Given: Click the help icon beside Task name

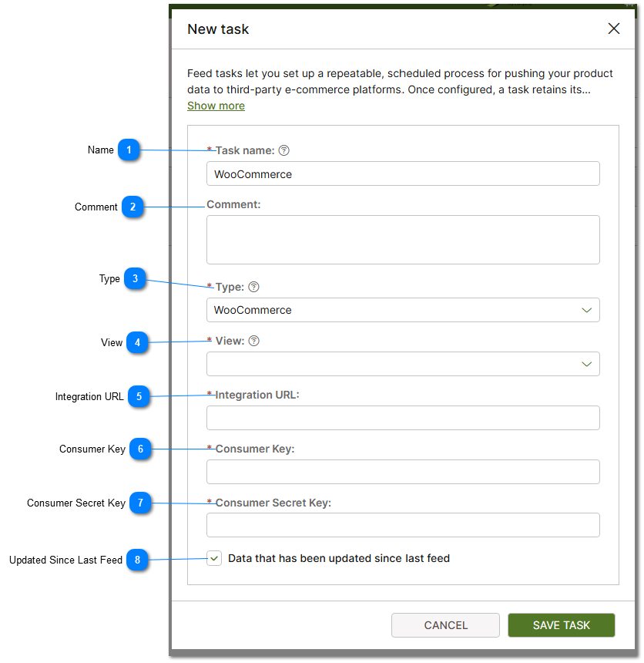Looking at the screenshot, I should pos(284,150).
